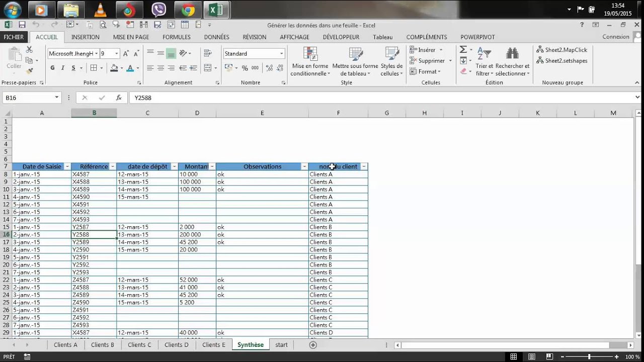This screenshot has height=362, width=644.
Task: Click the fill color paint bucket icon
Action: [114, 68]
